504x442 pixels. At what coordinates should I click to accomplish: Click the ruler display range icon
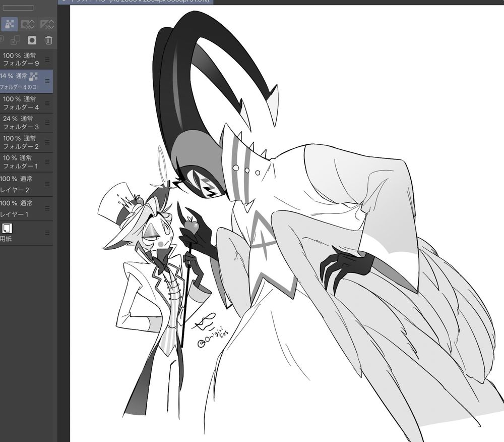click(x=47, y=24)
